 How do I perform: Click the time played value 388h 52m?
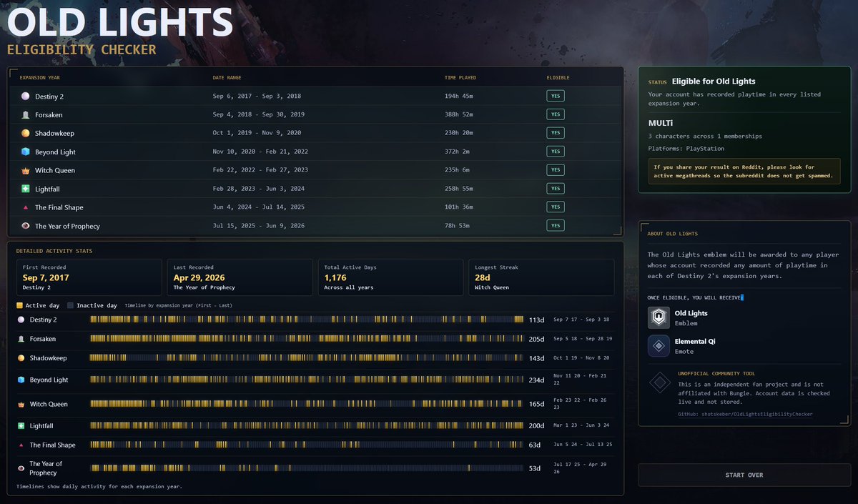[x=460, y=114]
